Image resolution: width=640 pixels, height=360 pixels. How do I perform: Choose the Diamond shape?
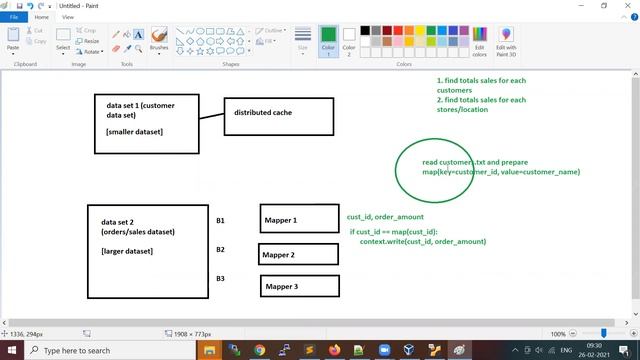coord(190,41)
